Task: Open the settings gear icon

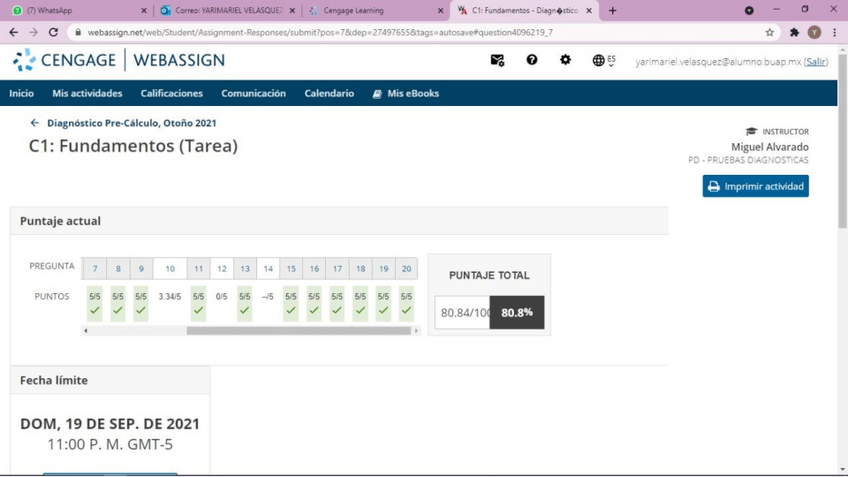Action: (x=565, y=59)
